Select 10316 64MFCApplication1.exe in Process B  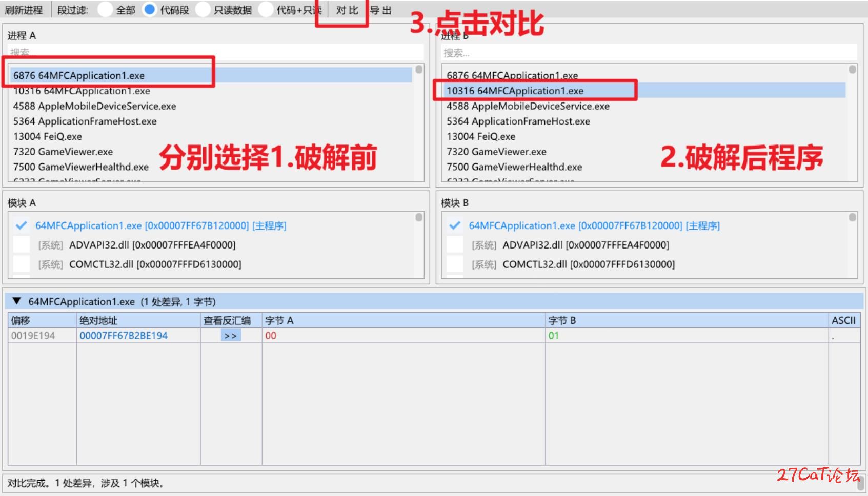click(x=644, y=91)
